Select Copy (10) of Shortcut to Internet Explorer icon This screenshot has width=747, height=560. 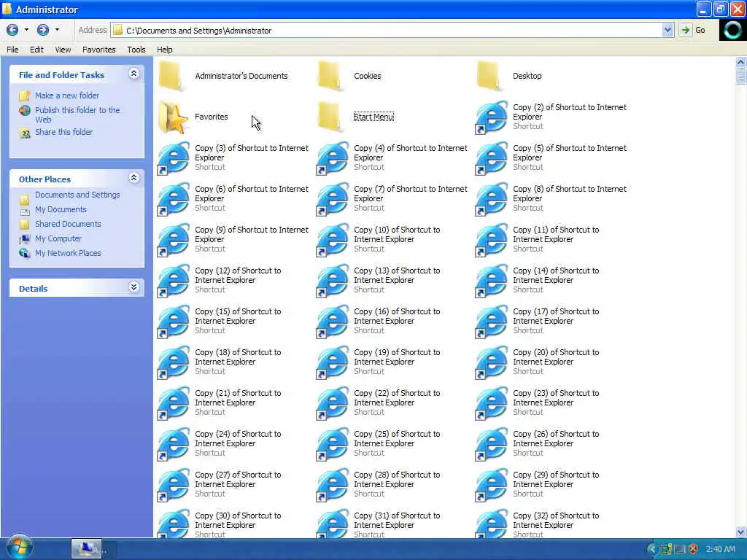click(x=333, y=239)
